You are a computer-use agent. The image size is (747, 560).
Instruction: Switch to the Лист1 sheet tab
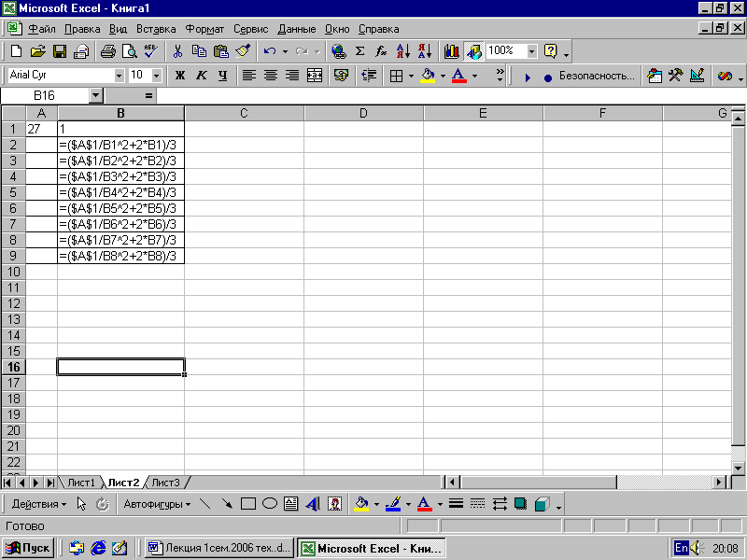coord(81,483)
